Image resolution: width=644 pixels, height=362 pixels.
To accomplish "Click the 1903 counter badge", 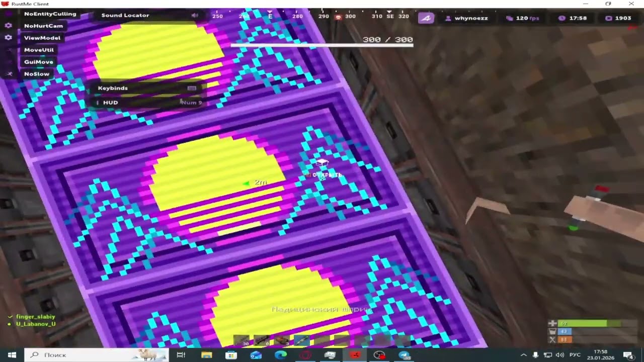I will tap(618, 18).
